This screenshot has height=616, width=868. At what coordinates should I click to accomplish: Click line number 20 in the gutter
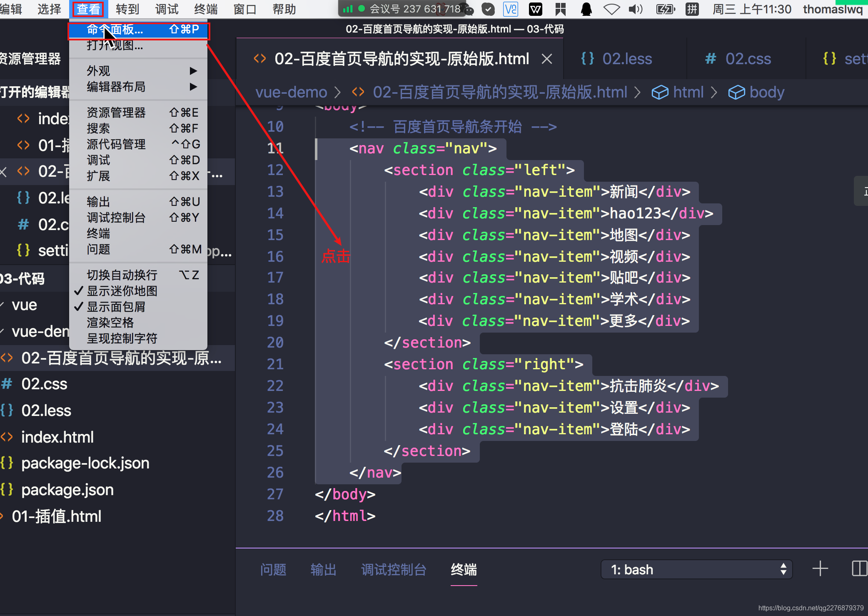(275, 343)
